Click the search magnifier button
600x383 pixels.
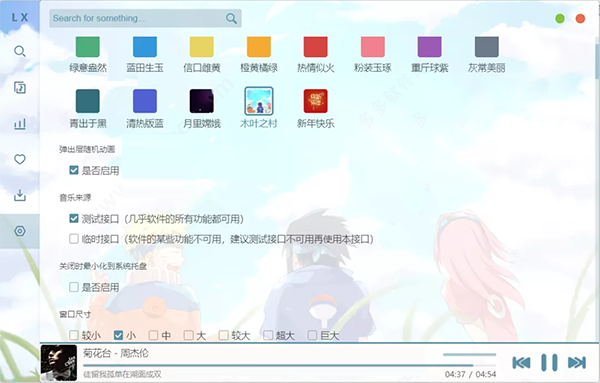pos(231,18)
